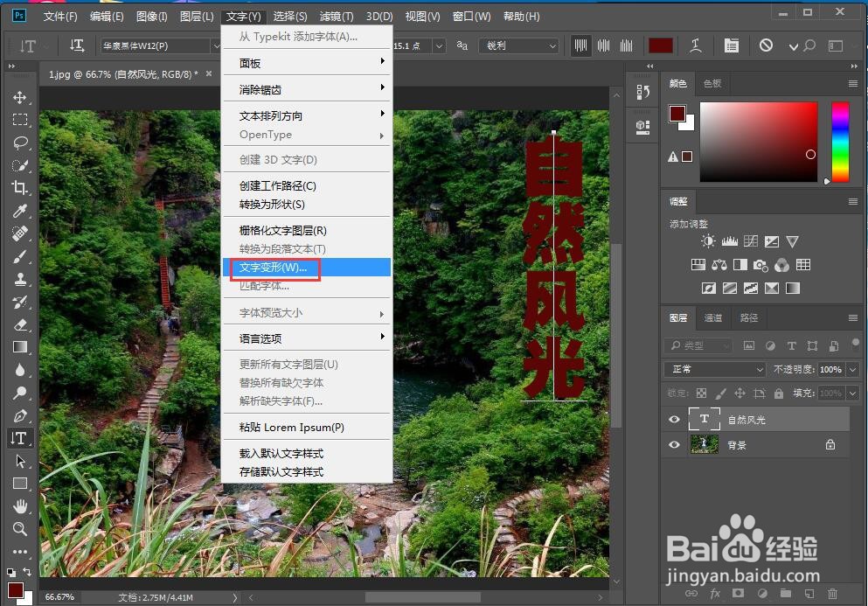
Task: Open the 正常 blend mode dropdown
Action: 713,369
